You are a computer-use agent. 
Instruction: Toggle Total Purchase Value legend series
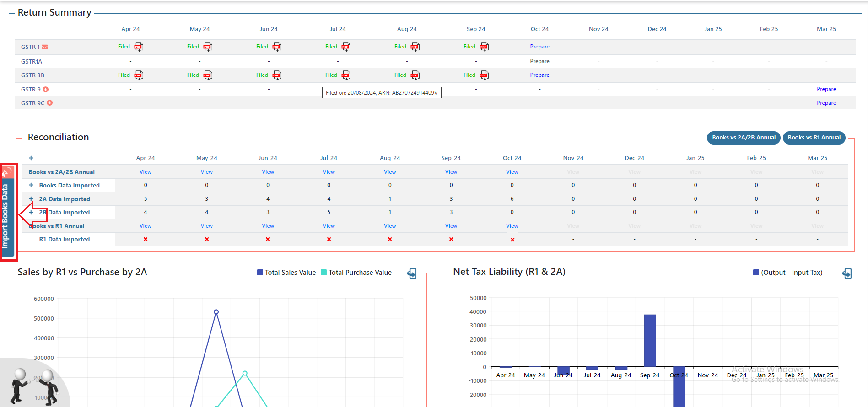[356, 273]
